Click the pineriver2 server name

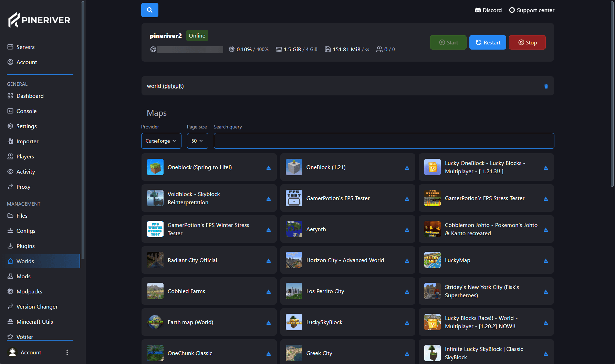(166, 35)
